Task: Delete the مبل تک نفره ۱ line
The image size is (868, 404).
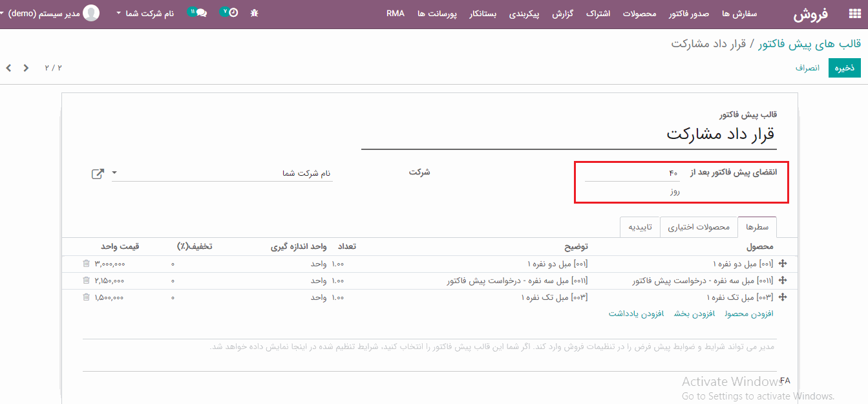Action: [x=87, y=297]
